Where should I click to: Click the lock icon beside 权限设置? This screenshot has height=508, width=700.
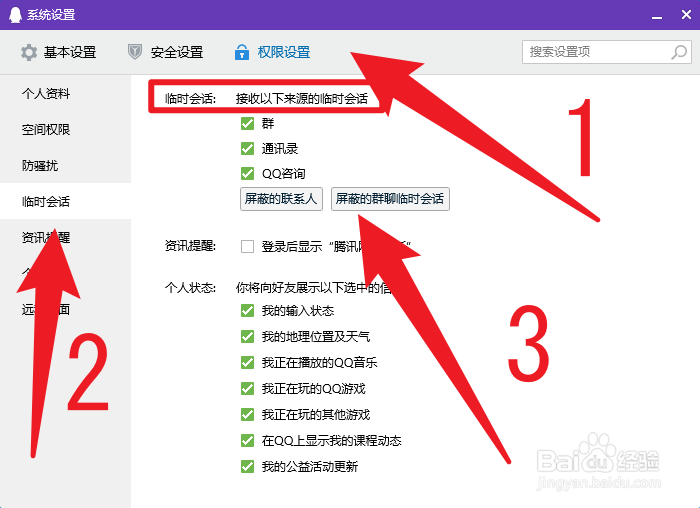pyautogui.click(x=242, y=52)
